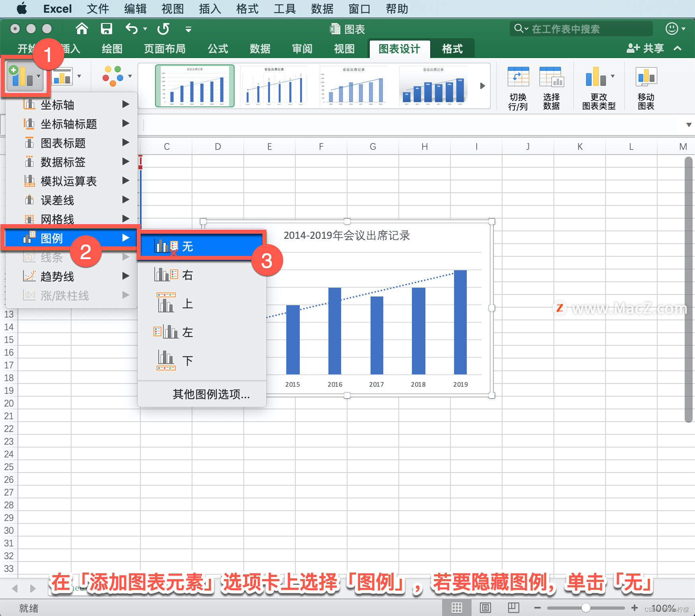The height and width of the screenshot is (616, 695).
Task: Open the 网格线 submenu
Action: point(72,219)
